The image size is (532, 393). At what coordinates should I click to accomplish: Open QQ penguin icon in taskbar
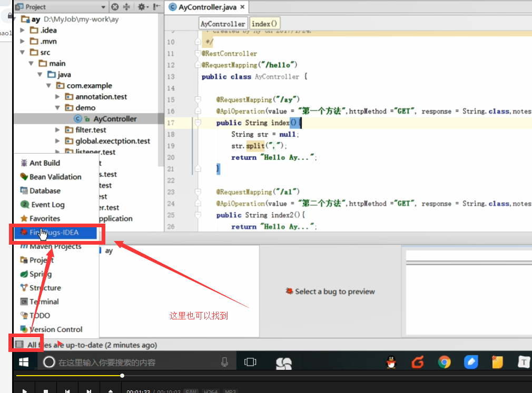pyautogui.click(x=391, y=362)
